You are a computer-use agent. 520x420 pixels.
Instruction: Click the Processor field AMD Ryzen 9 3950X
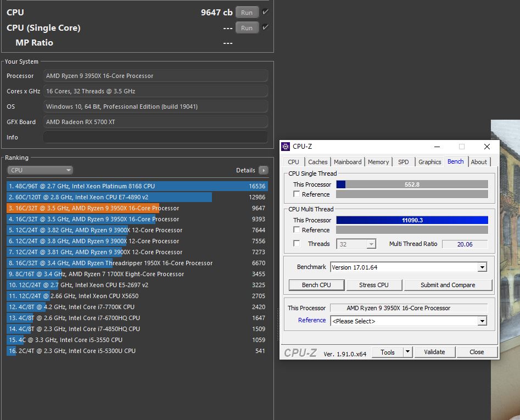point(155,76)
